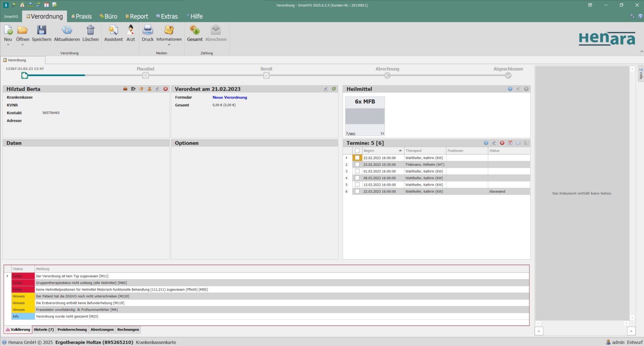Click the Aktualisieren refresh icon

tap(67, 33)
